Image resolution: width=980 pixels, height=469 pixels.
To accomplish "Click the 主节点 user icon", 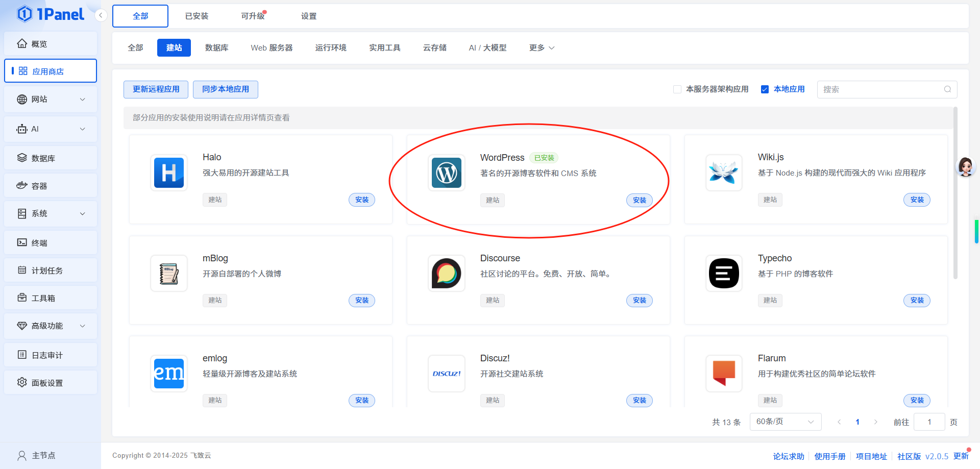I will click(x=22, y=455).
